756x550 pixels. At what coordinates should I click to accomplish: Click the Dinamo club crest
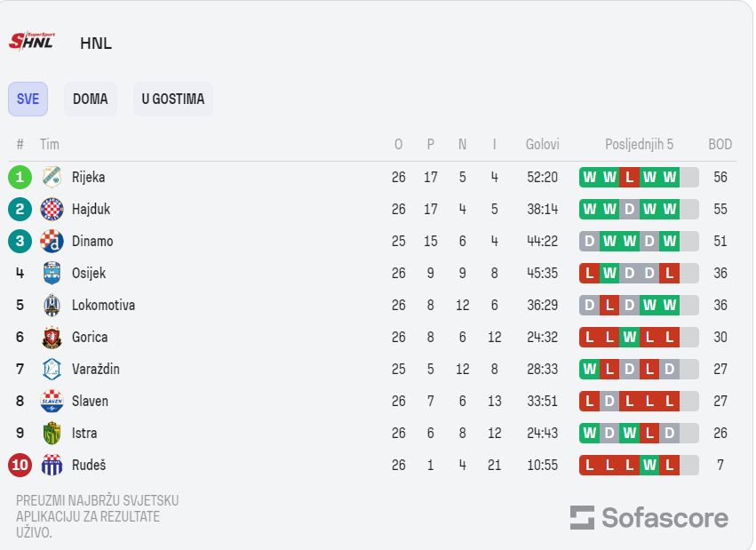coord(52,241)
